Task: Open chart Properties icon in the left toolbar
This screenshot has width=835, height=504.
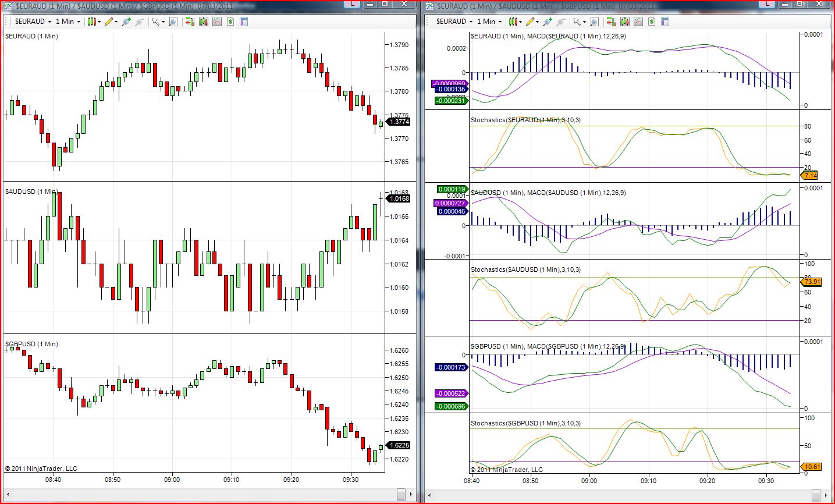Action: click(244, 22)
